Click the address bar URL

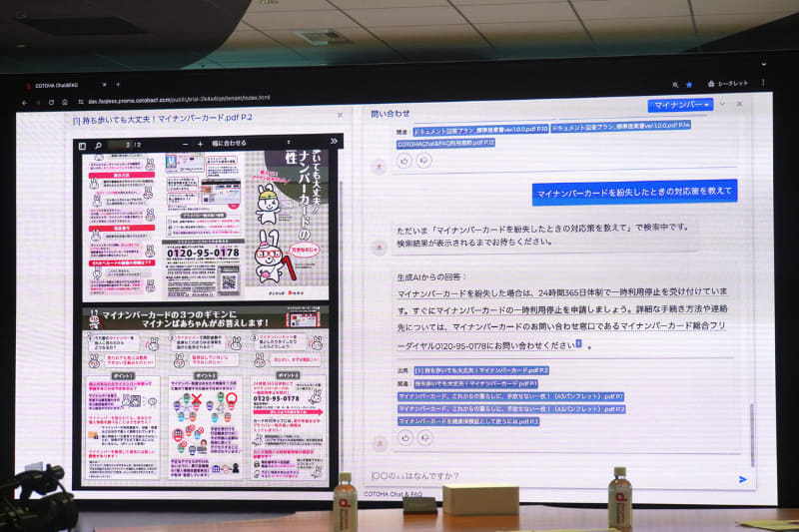coord(179,99)
